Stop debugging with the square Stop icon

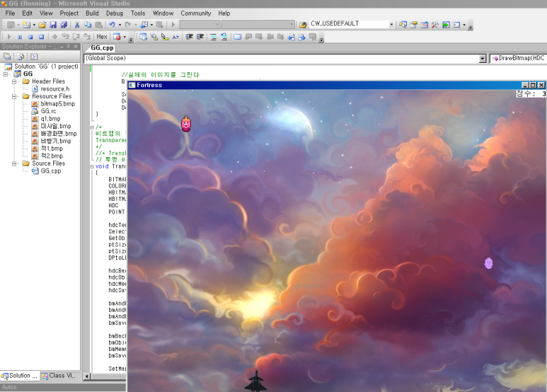point(30,37)
